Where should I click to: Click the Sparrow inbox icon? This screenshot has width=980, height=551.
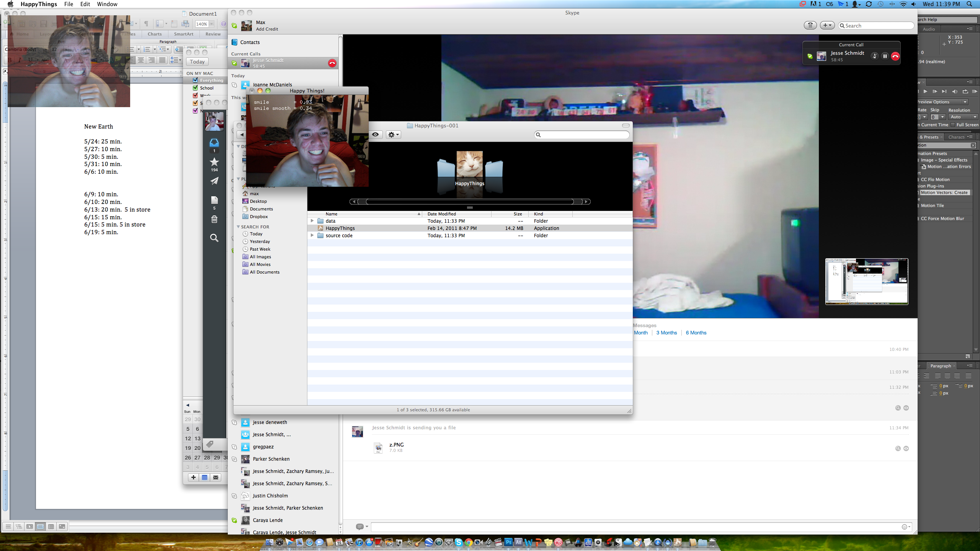click(214, 143)
